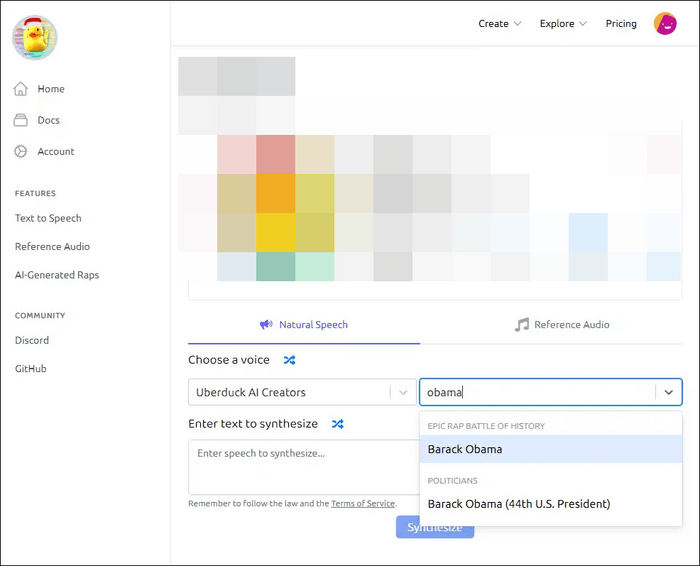Click the Docs icon in sidebar
The image size is (700, 566).
[21, 120]
